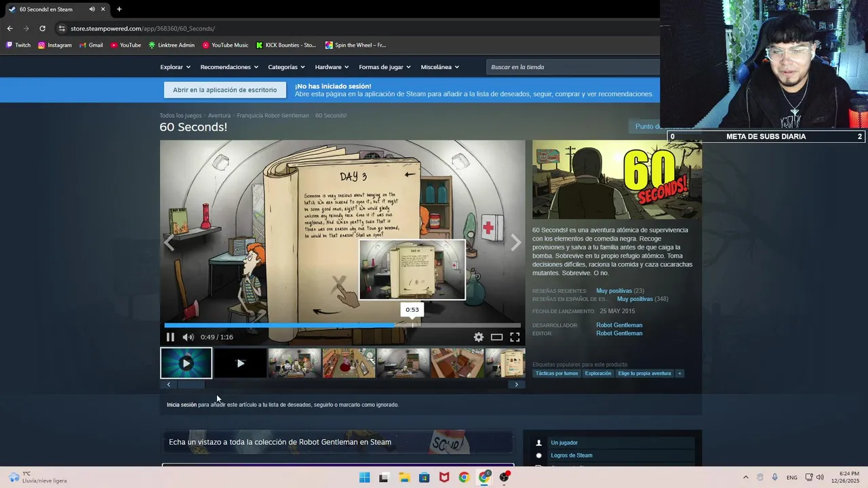
Task: Expand the Formas de jugar menu
Action: coord(384,67)
